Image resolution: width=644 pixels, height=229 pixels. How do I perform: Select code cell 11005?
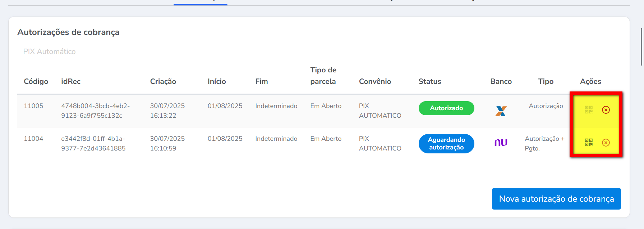(33, 106)
